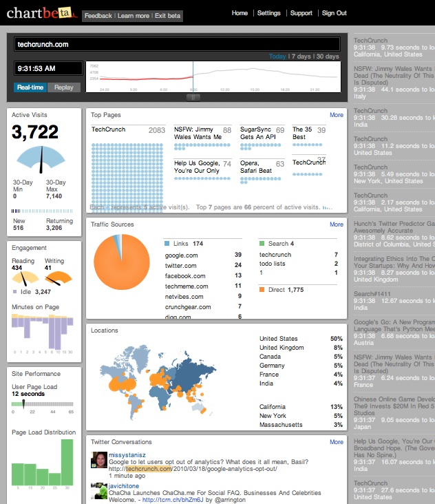Click the todo lists search term
The height and width of the screenshot is (504, 435).
(x=272, y=264)
